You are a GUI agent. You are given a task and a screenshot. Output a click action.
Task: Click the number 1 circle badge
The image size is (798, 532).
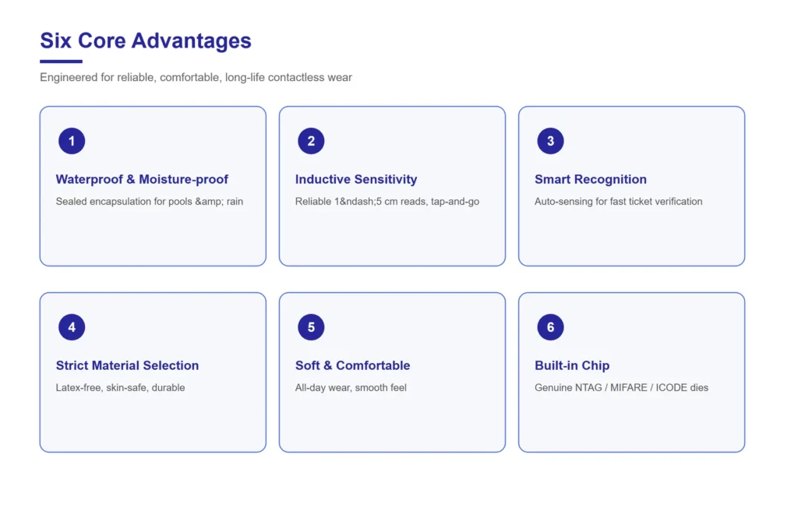pyautogui.click(x=72, y=141)
